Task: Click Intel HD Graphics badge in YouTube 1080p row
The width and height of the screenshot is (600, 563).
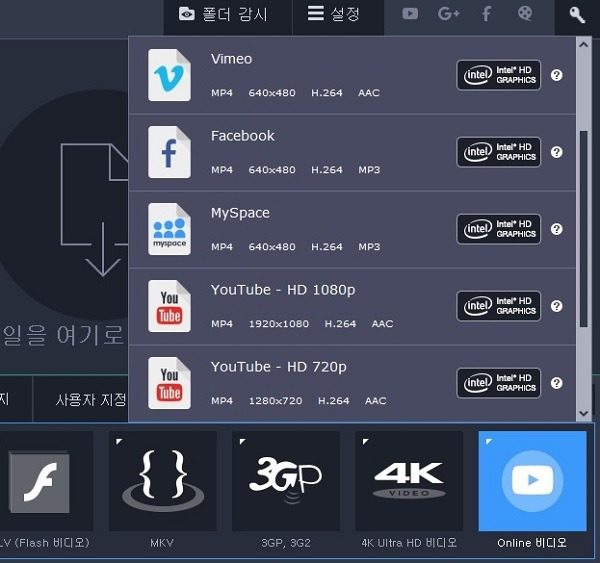Action: point(499,306)
